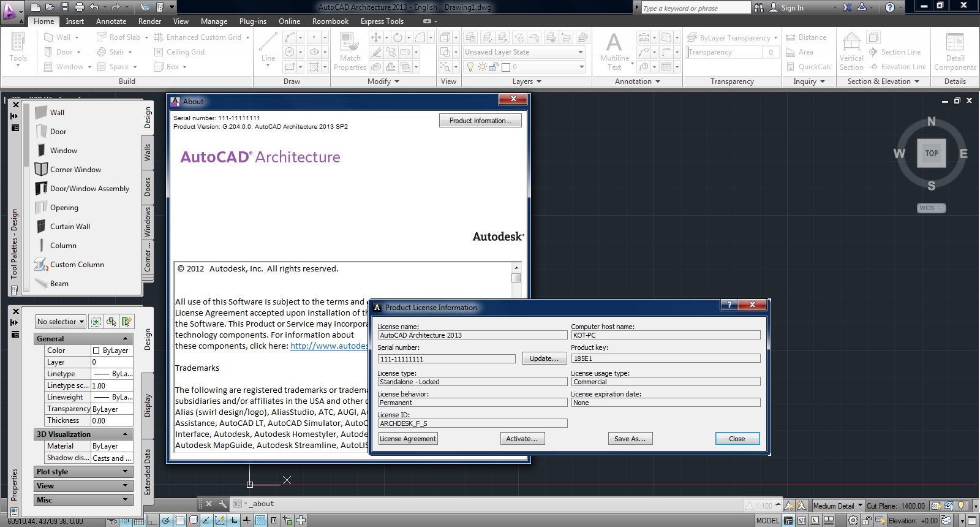Open the Medium Detail display configuration dropdown
This screenshot has height=527, width=980.
tap(838, 506)
